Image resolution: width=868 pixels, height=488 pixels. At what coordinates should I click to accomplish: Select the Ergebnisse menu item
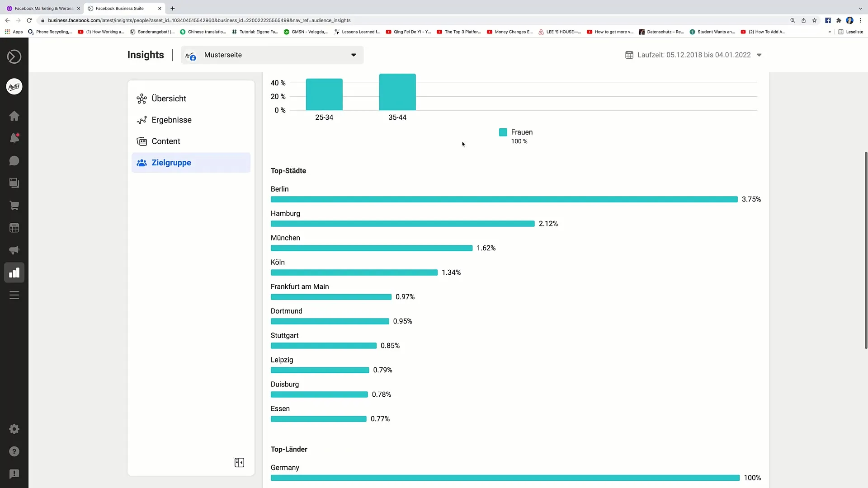172,120
